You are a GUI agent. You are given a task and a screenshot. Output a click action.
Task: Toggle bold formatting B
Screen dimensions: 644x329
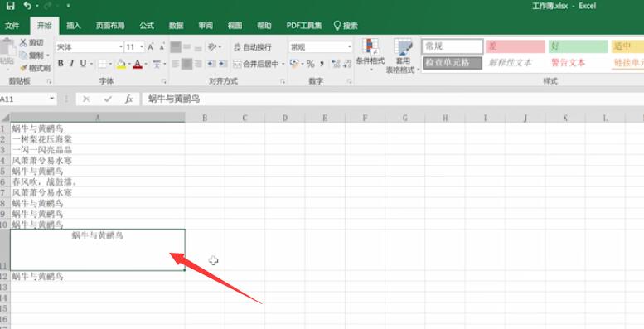pyautogui.click(x=61, y=64)
